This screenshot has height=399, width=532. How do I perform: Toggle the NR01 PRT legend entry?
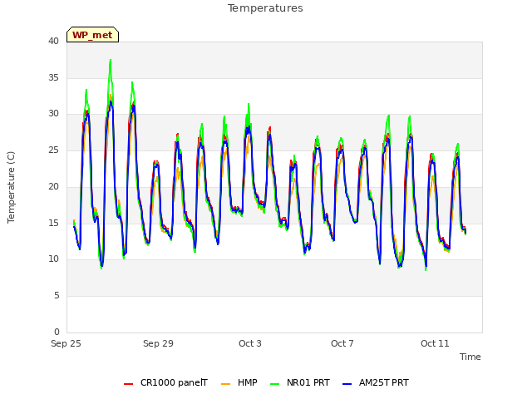click(300, 383)
